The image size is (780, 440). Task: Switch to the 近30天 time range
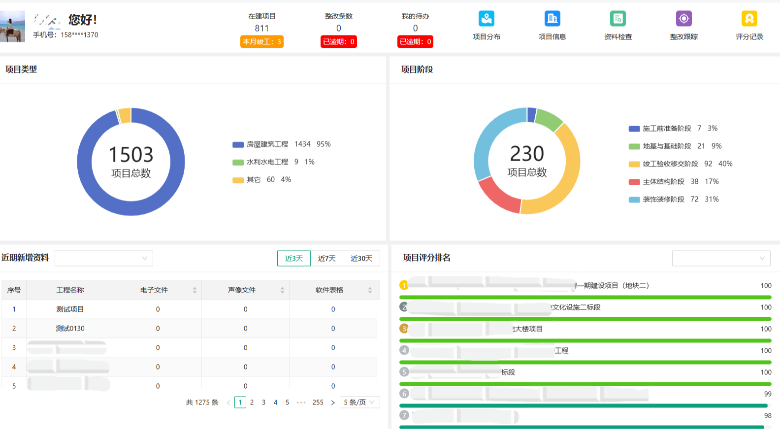click(361, 258)
